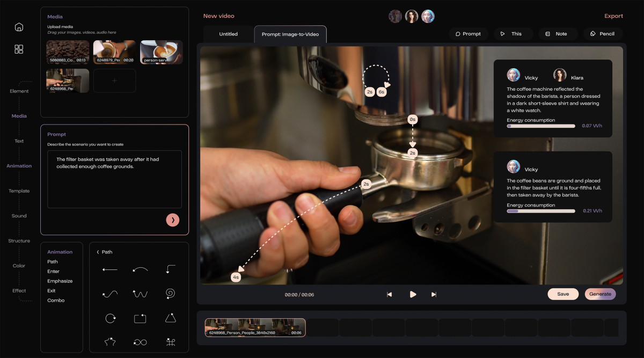Image resolution: width=644 pixels, height=358 pixels.
Task: Open the grid dashboard icon in sidebar
Action: click(x=19, y=49)
